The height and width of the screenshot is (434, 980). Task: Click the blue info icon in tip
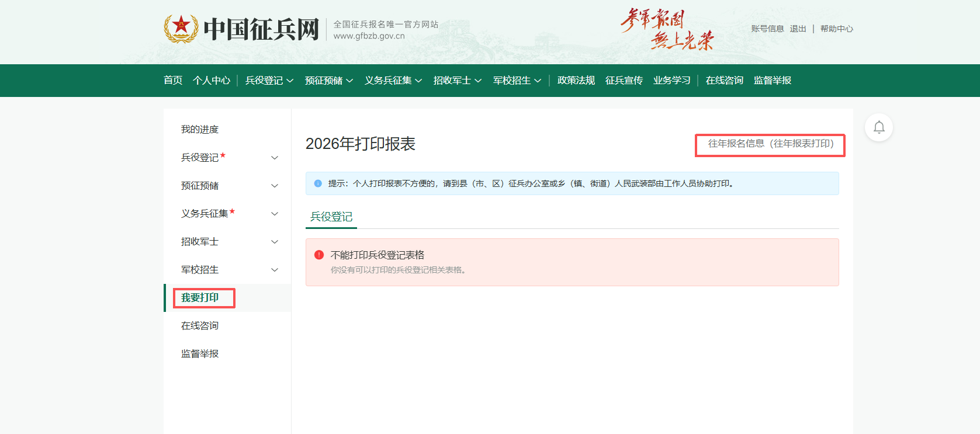318,183
